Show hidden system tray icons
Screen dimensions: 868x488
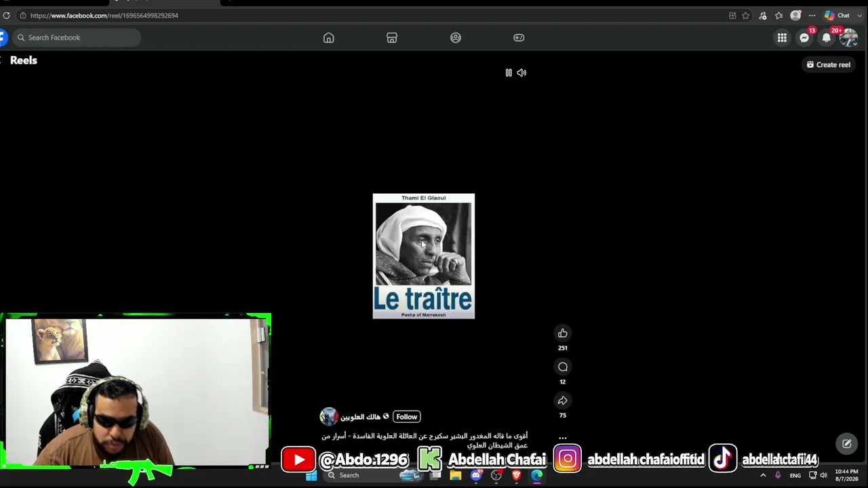763,475
